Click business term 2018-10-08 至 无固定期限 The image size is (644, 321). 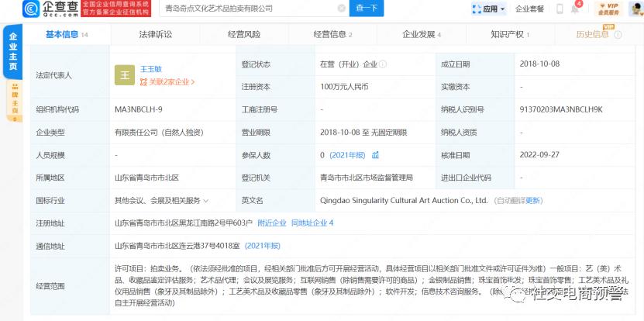point(363,133)
